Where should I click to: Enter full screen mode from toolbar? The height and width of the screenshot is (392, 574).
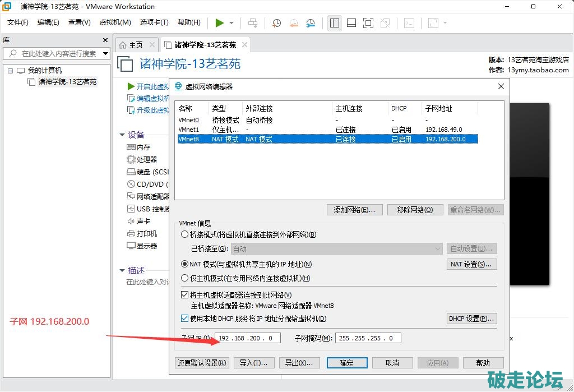tap(368, 23)
